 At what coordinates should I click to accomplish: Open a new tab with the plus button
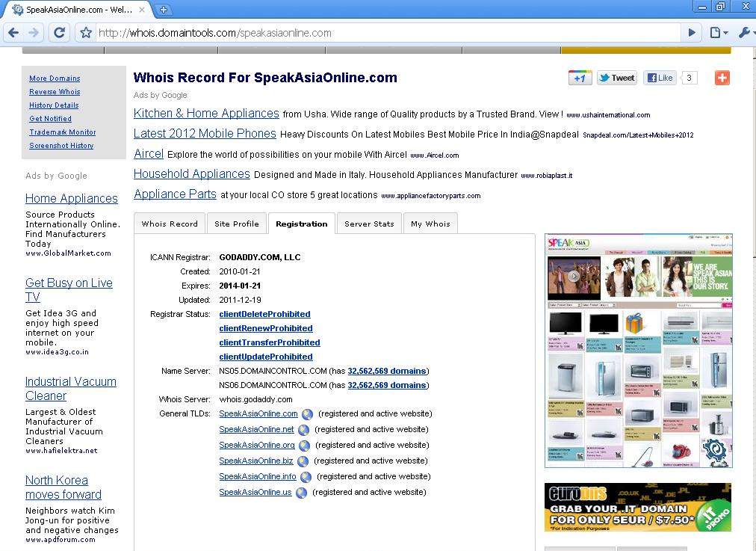coord(164,10)
